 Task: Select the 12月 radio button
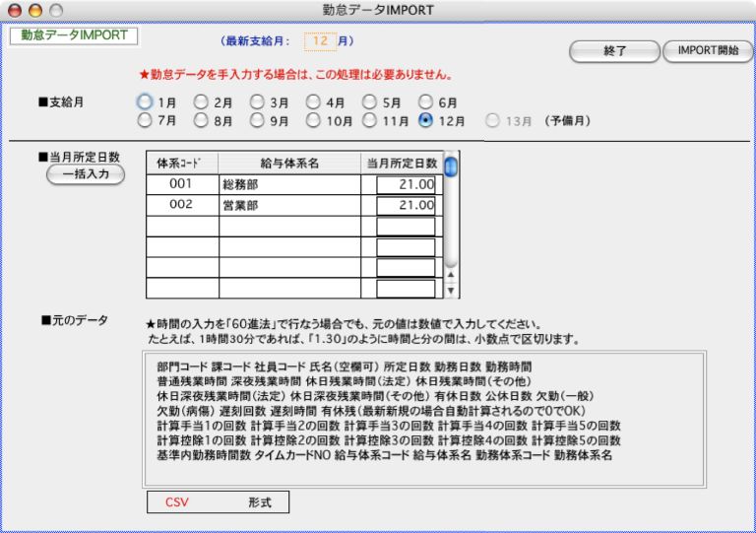pos(426,121)
